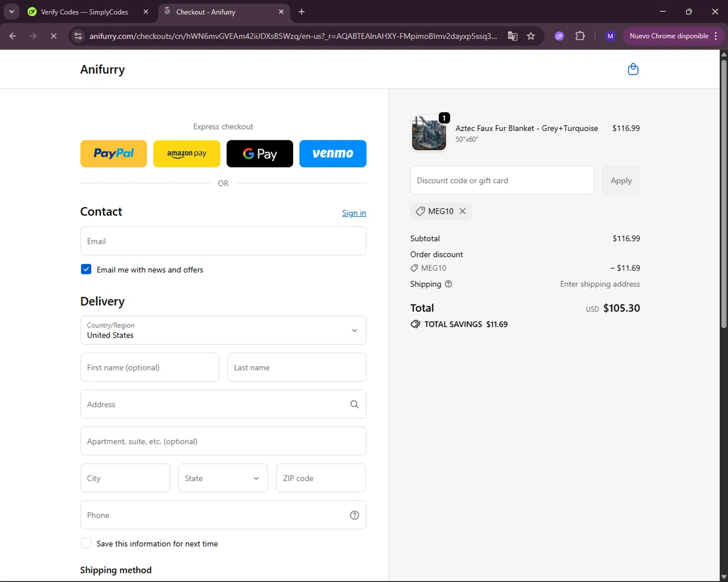Open the Country/Region dropdown
Viewport: 728px width, 582px height.
point(223,330)
